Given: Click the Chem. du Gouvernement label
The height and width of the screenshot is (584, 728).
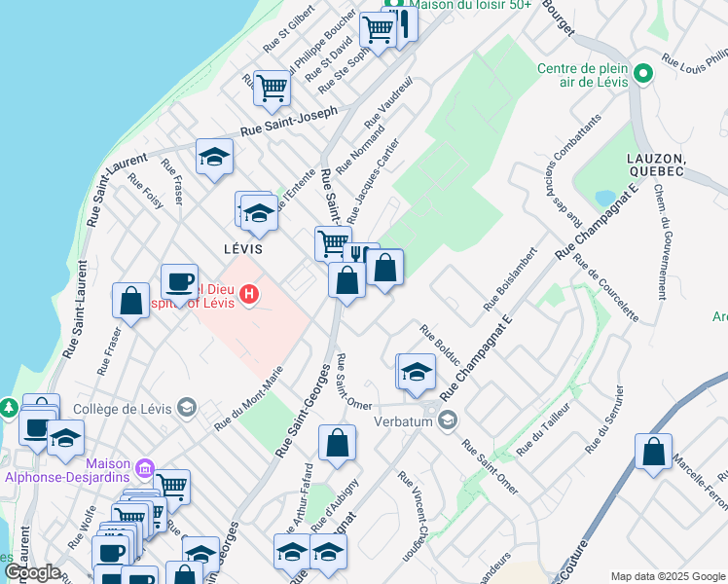Looking at the screenshot, I should (x=662, y=241).
